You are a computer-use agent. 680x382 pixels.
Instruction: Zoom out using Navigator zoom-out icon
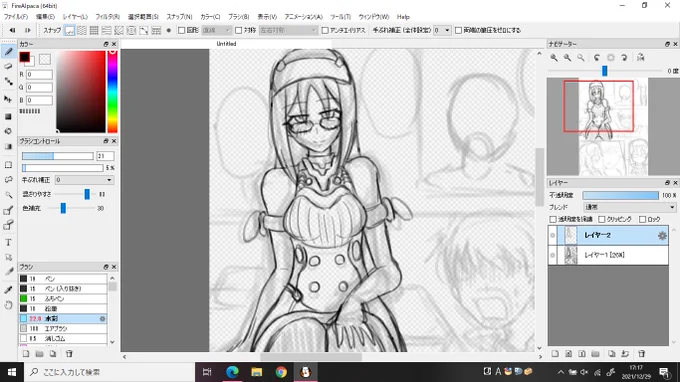pyautogui.click(x=567, y=58)
